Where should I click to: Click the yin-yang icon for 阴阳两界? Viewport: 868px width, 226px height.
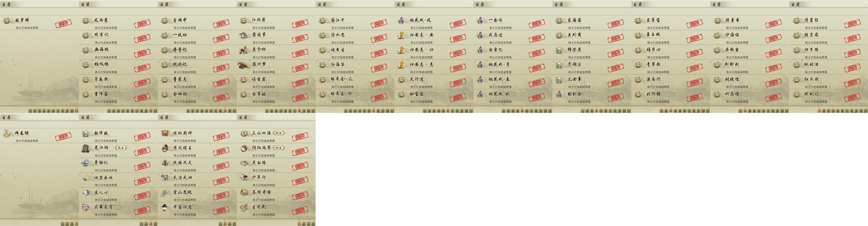point(244,148)
